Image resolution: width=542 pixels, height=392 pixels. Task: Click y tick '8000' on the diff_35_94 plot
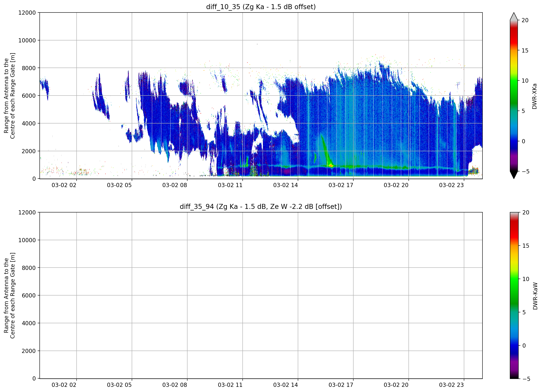pyautogui.click(x=29, y=268)
